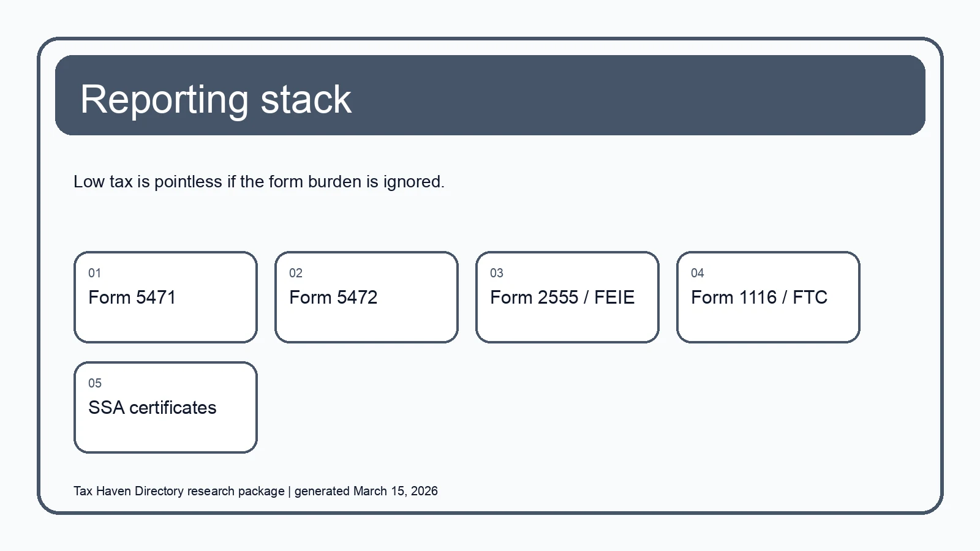The height and width of the screenshot is (551, 980).
Task: Select the "Form 5472" card label
Action: click(x=333, y=298)
